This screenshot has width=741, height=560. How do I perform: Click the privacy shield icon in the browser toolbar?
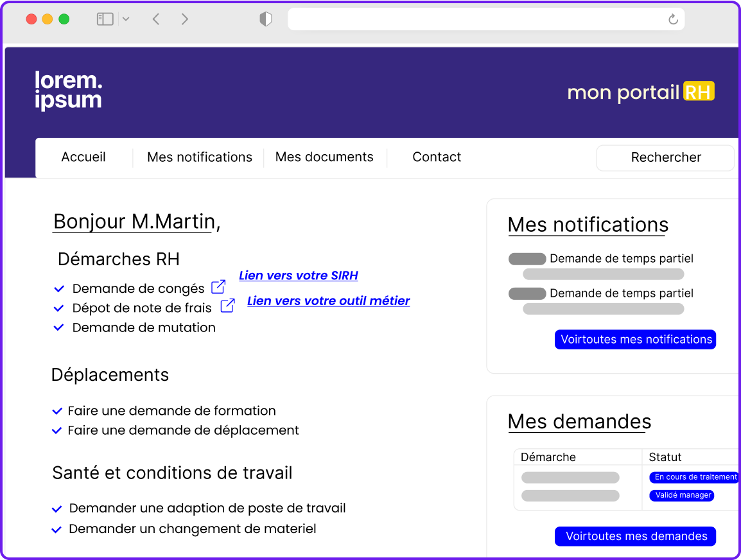(x=265, y=19)
